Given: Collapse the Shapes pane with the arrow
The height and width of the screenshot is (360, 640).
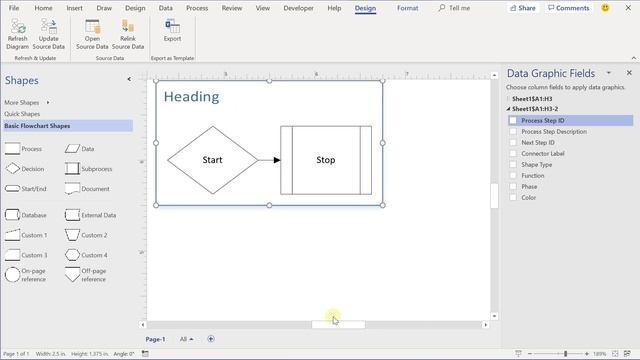Looking at the screenshot, I should point(129,79).
